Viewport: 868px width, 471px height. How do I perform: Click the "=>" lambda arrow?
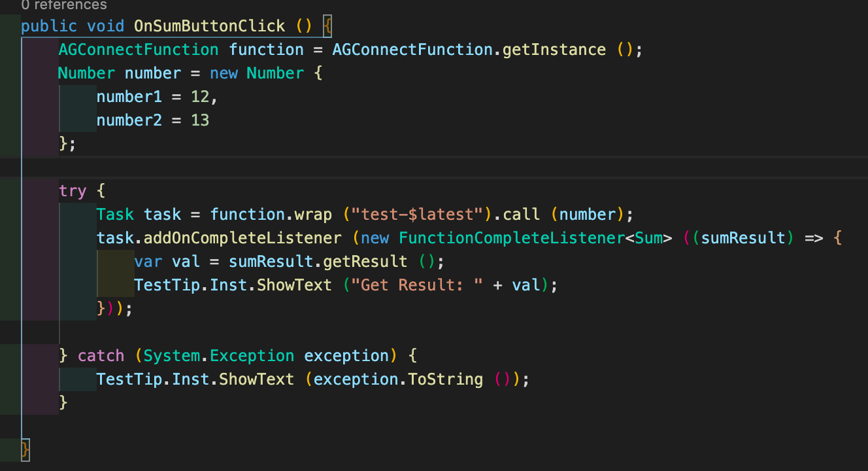tap(814, 238)
